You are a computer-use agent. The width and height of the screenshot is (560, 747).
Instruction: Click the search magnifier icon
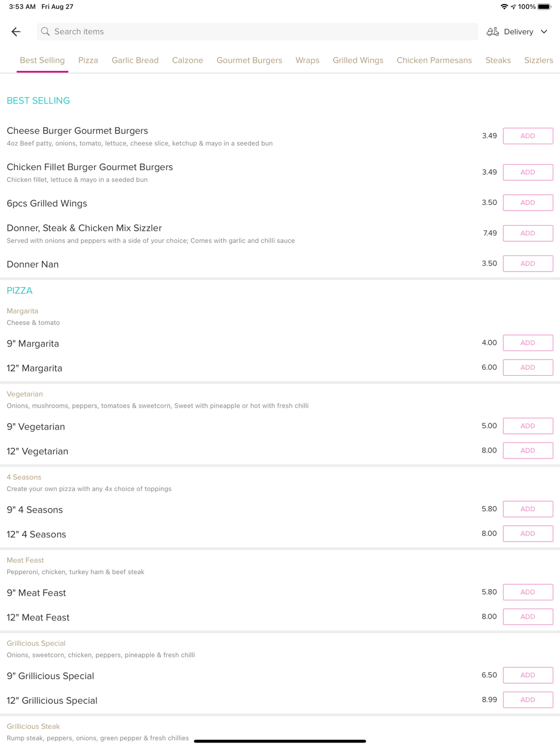(x=45, y=32)
